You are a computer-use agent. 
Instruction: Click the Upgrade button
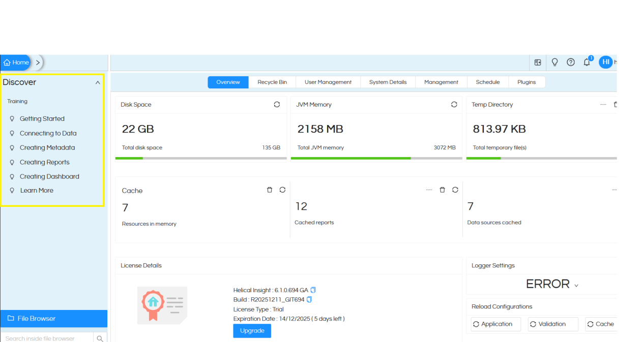252,330
